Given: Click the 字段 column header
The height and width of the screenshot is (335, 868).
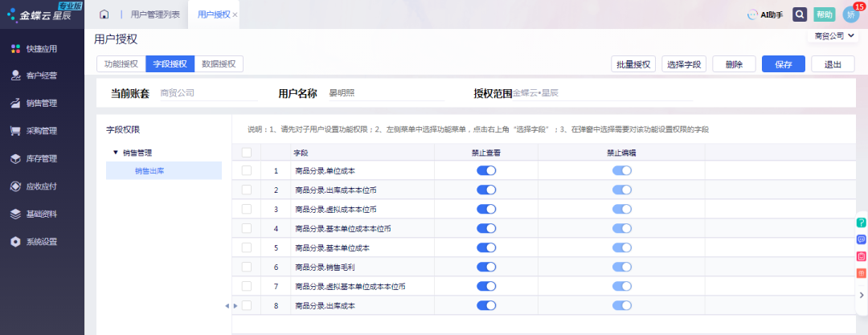Looking at the screenshot, I should (362, 153).
